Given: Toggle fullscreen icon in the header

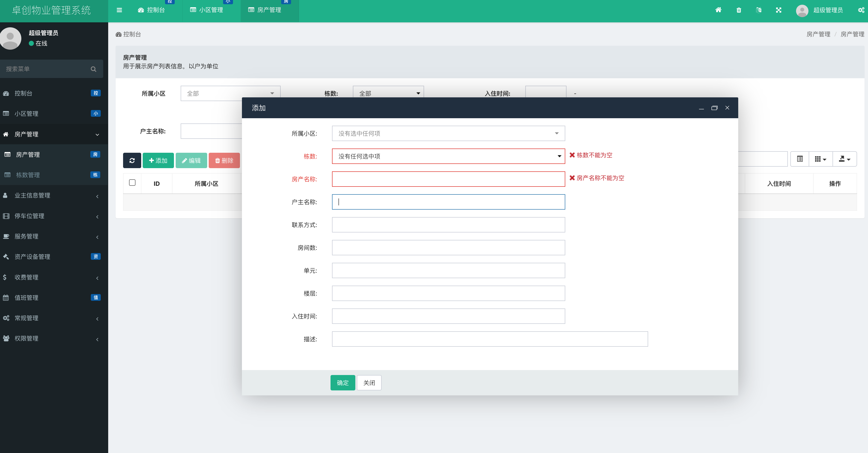Looking at the screenshot, I should pos(778,10).
